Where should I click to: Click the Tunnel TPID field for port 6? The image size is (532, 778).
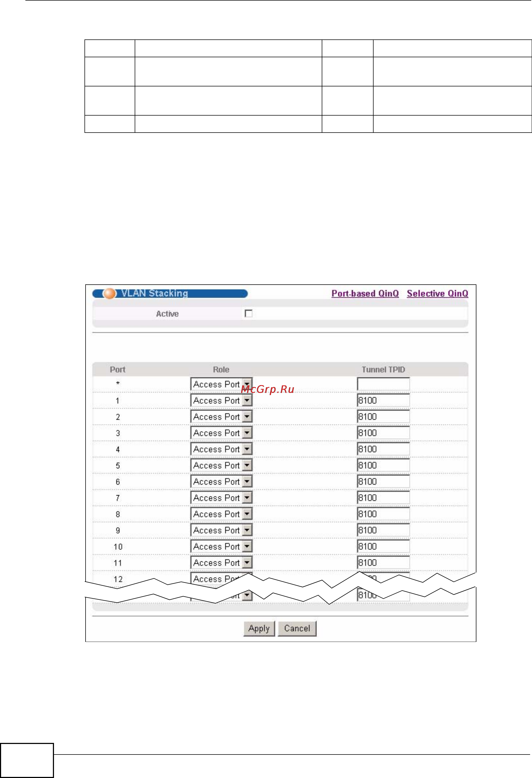(x=384, y=481)
